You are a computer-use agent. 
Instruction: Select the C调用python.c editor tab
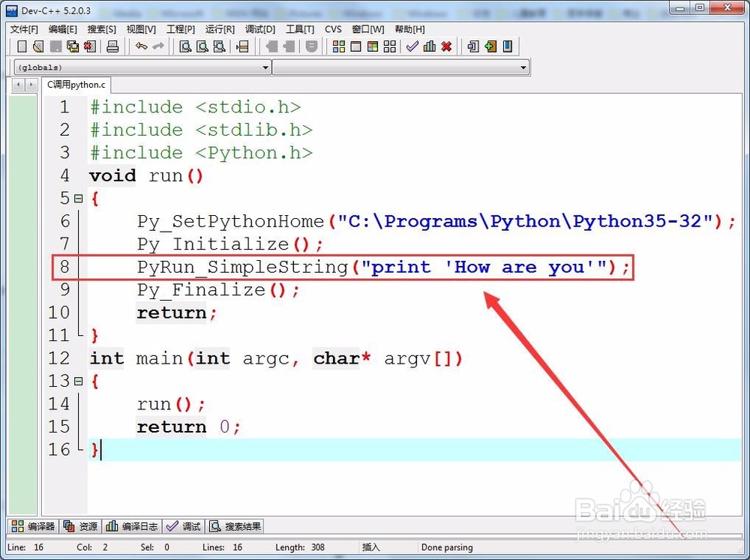pyautogui.click(x=76, y=84)
